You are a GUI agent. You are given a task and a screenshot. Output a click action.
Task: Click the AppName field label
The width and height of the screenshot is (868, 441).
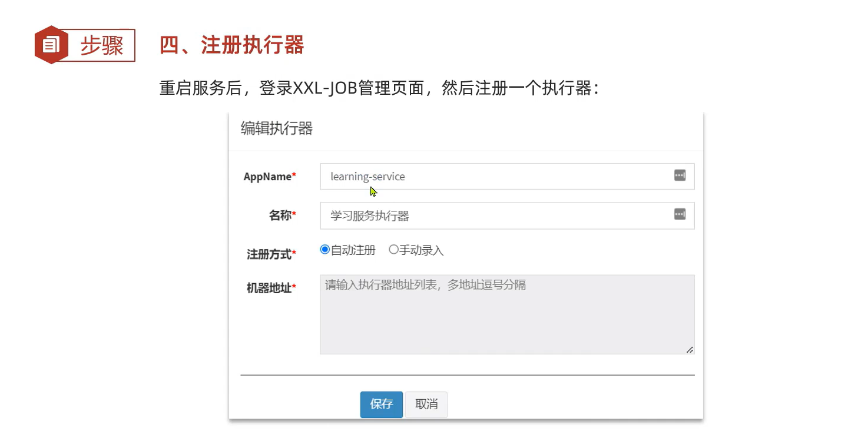(x=269, y=177)
